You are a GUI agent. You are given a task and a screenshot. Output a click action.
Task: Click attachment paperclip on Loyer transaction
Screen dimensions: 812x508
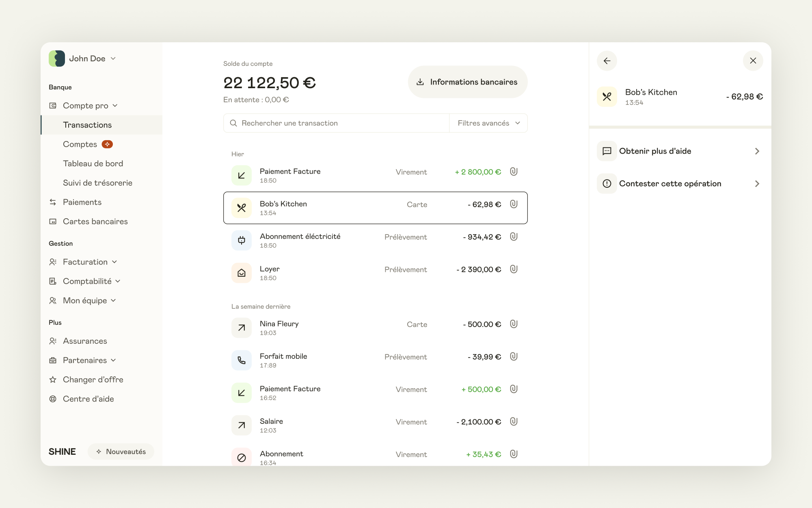[514, 269]
